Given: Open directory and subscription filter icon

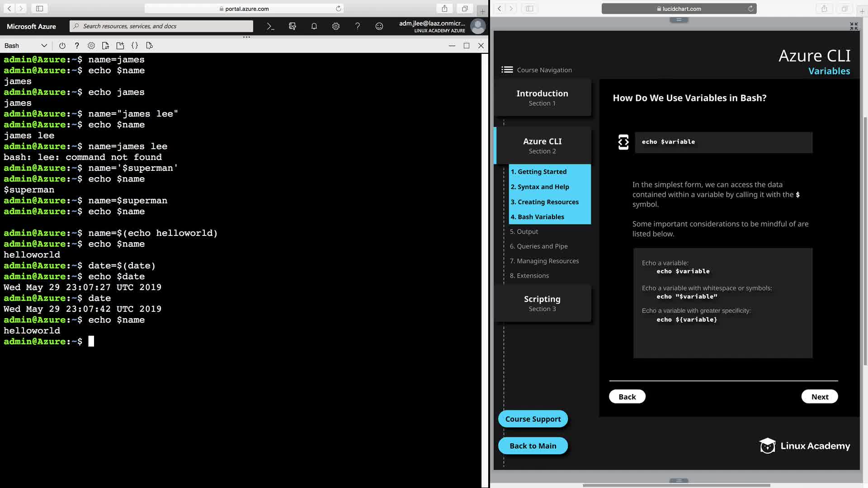Looking at the screenshot, I should pos(292,26).
